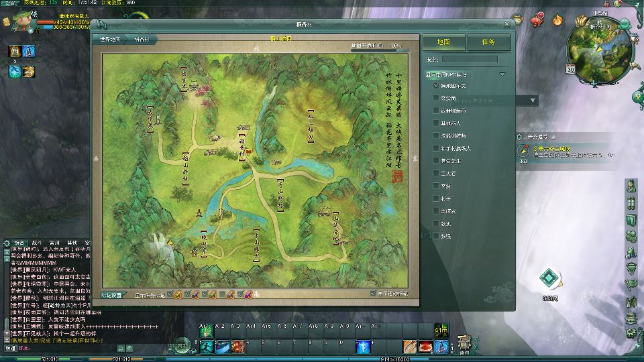Close the 稻香村 map window
Image resolution: width=644 pixels, height=362 pixels.
point(506,24)
